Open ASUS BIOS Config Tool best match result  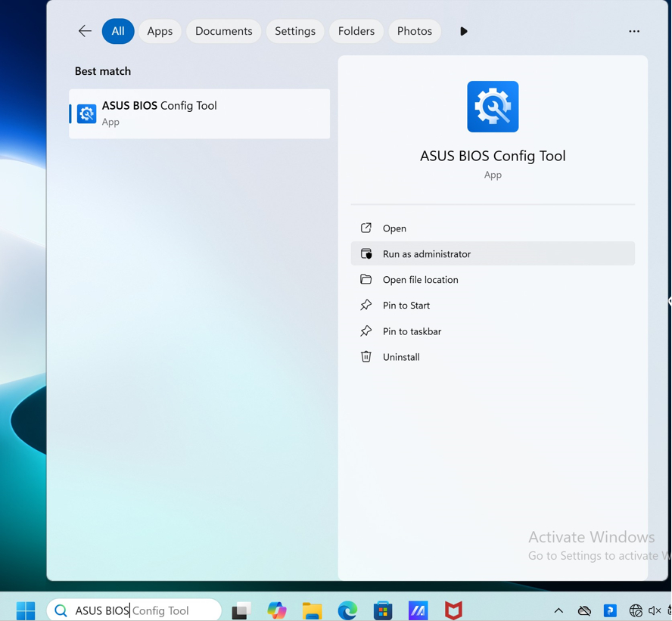(x=199, y=113)
